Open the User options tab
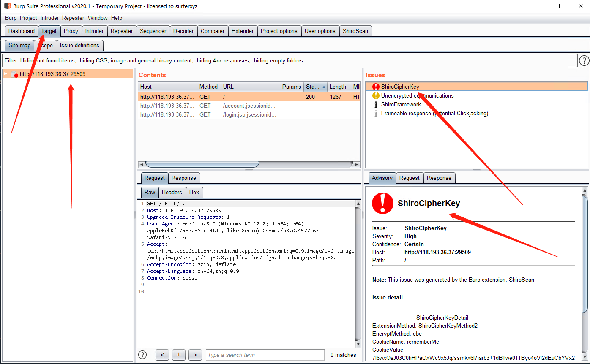590x364 pixels. coord(320,31)
